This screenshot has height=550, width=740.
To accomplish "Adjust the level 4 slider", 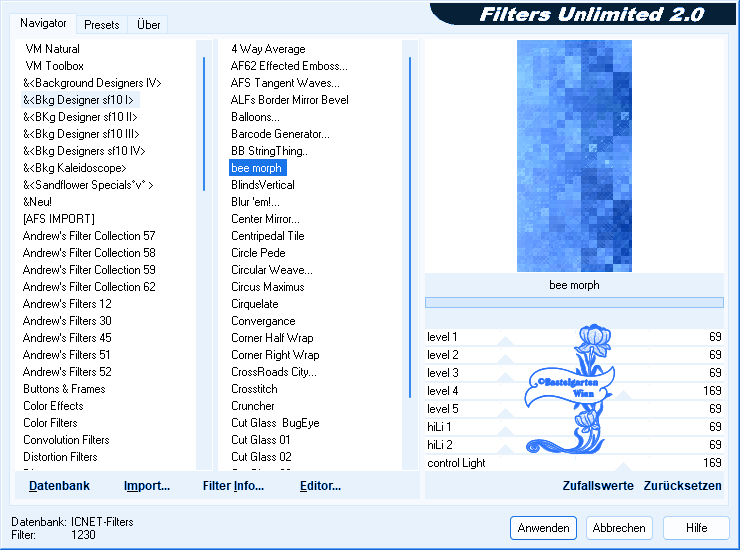I will click(x=574, y=391).
